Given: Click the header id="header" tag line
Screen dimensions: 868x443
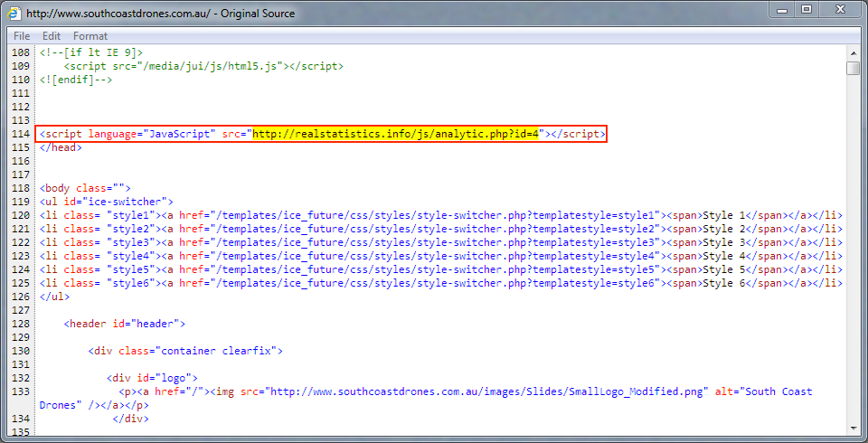Looking at the screenshot, I should [x=124, y=324].
